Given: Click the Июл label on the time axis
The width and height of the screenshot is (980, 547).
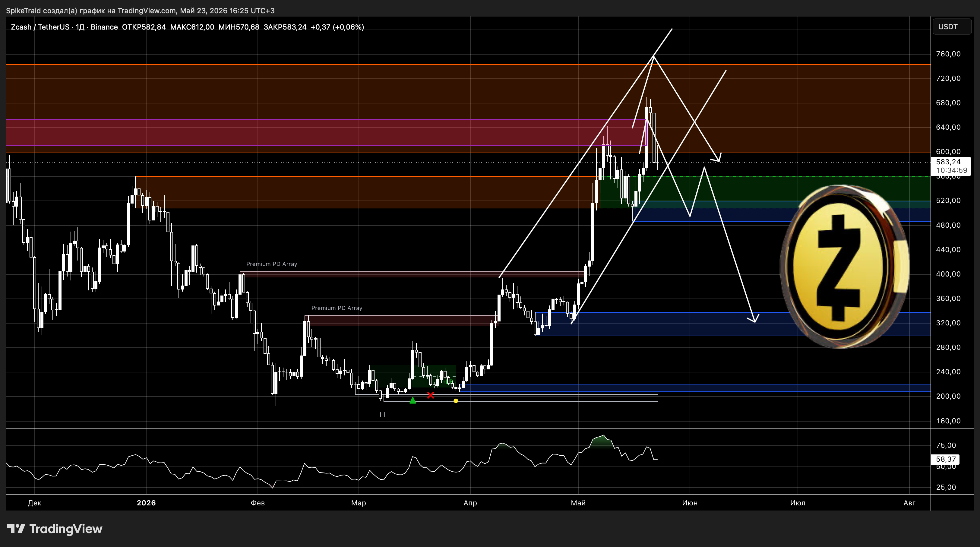Looking at the screenshot, I should pos(798,503).
